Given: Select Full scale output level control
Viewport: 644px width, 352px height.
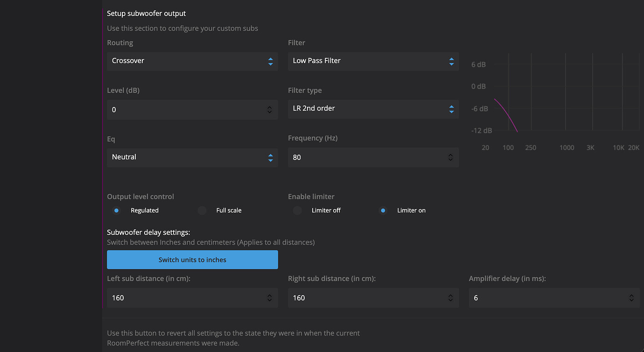Looking at the screenshot, I should click(x=202, y=211).
